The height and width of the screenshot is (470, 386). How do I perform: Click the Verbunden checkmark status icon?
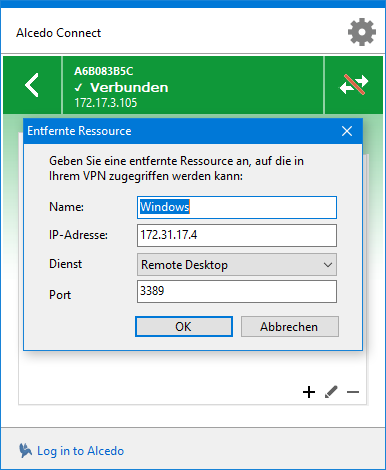click(78, 88)
